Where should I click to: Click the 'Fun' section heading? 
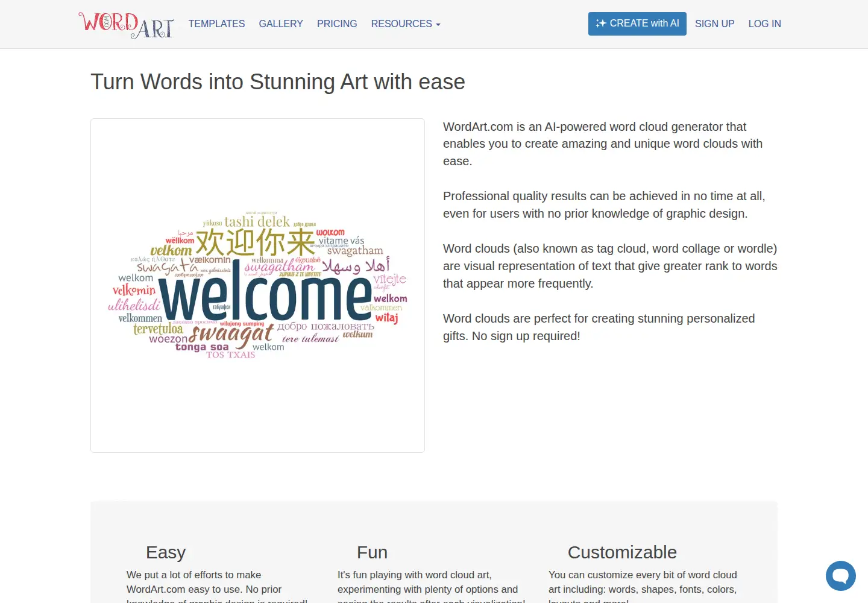[372, 552]
